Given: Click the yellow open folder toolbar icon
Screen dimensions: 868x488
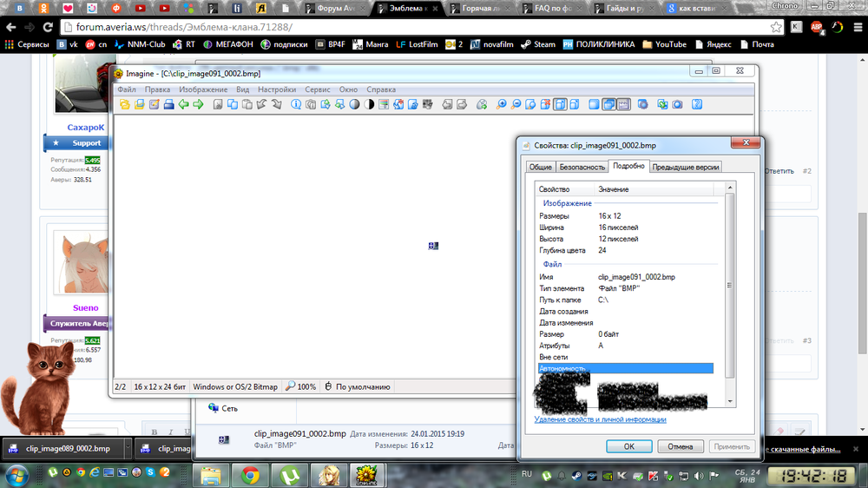Looking at the screenshot, I should click(x=124, y=104).
